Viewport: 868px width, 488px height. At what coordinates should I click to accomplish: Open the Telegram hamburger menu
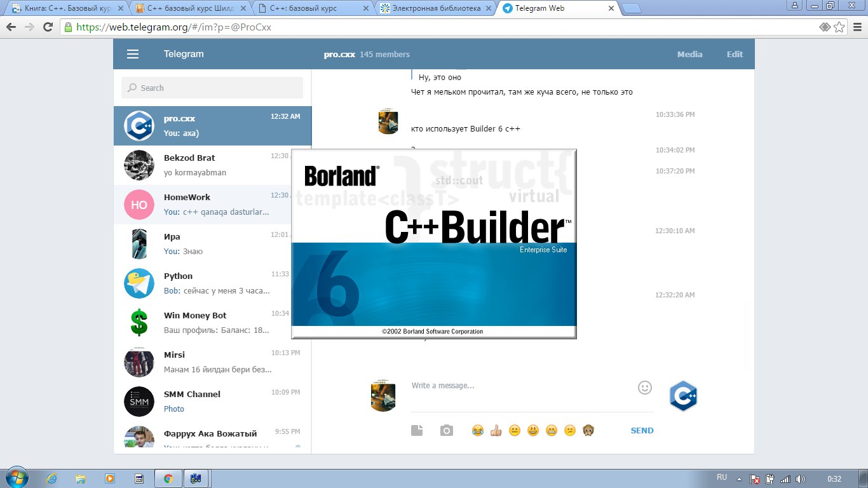point(133,54)
